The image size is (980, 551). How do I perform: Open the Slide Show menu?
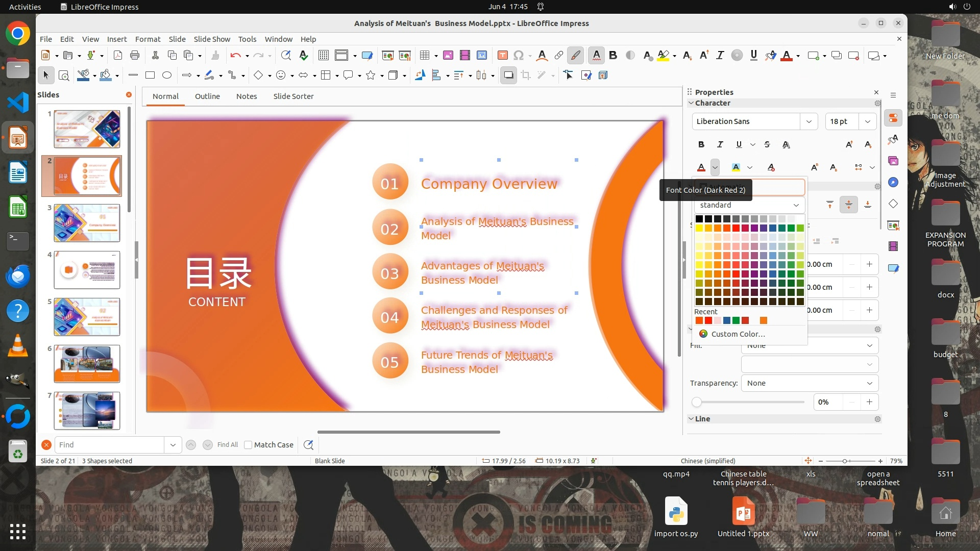pos(211,39)
